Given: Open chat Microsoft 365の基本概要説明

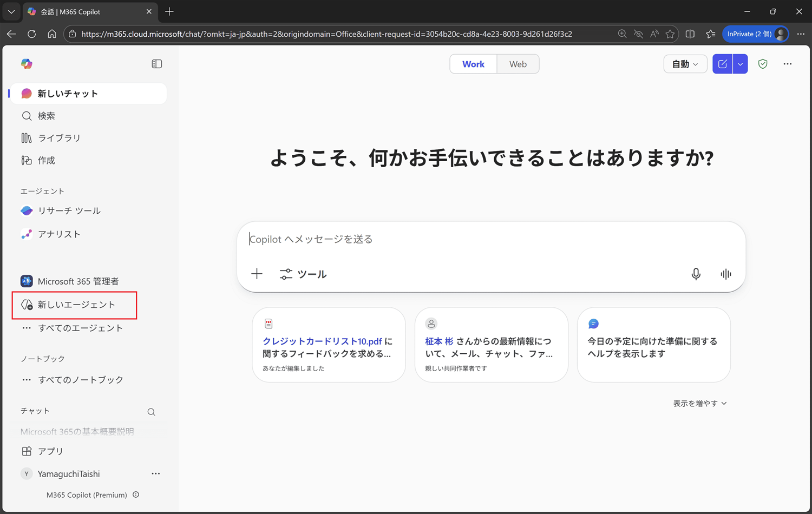Looking at the screenshot, I should [77, 431].
